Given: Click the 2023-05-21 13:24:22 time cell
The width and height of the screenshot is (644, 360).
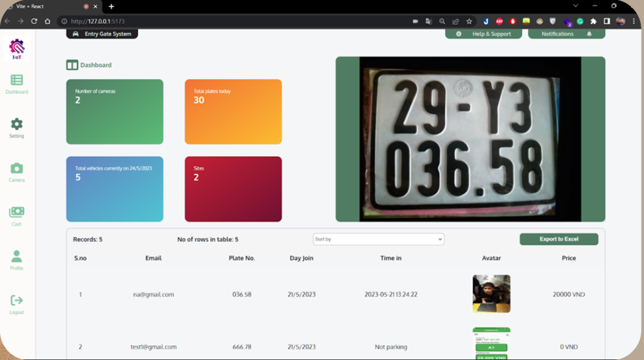Looking at the screenshot, I should [x=390, y=294].
